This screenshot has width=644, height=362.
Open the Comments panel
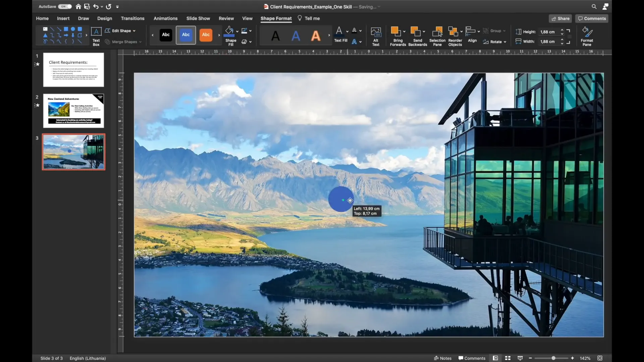(591, 18)
